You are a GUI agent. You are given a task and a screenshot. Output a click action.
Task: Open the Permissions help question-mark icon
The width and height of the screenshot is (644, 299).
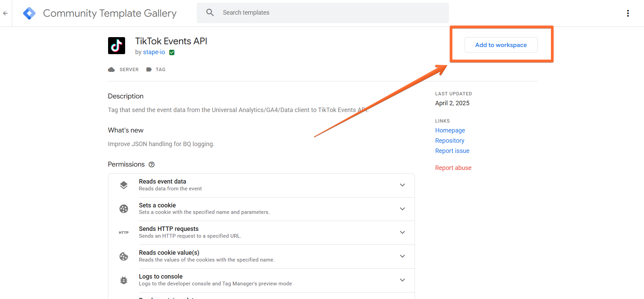(x=152, y=164)
